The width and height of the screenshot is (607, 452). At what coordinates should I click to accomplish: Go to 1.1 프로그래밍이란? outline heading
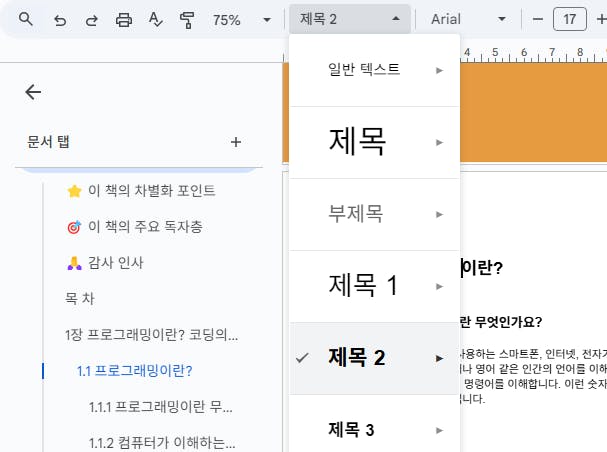(134, 371)
